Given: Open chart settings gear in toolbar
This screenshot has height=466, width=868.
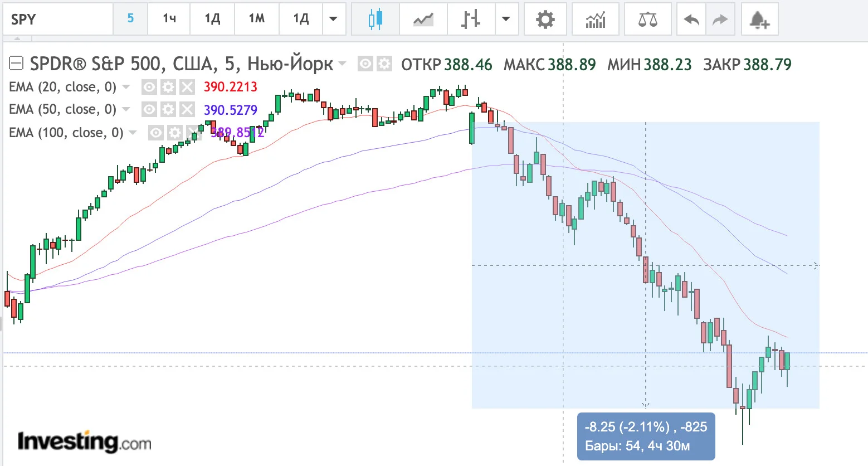Looking at the screenshot, I should pos(545,20).
